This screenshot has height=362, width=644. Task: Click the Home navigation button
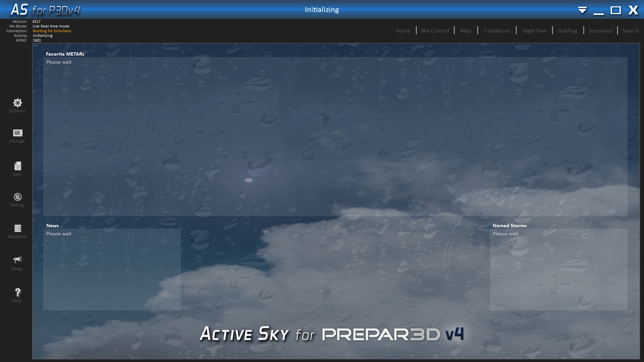tap(402, 31)
